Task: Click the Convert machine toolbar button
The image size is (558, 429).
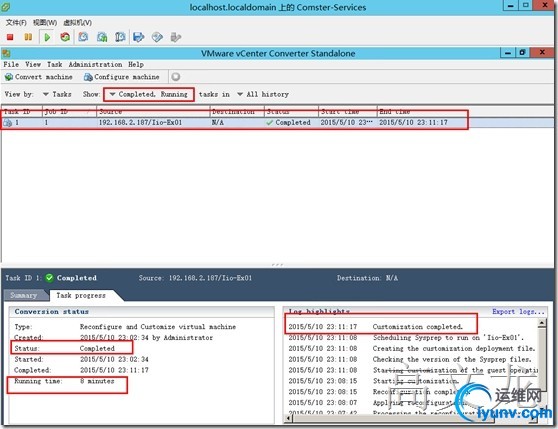Action: pos(38,77)
